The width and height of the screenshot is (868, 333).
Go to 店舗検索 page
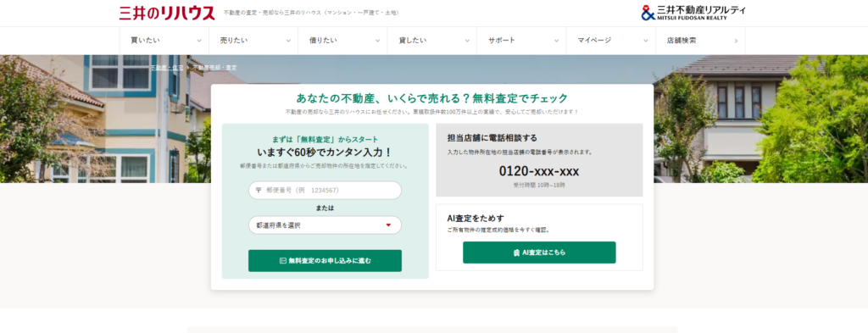(700, 41)
